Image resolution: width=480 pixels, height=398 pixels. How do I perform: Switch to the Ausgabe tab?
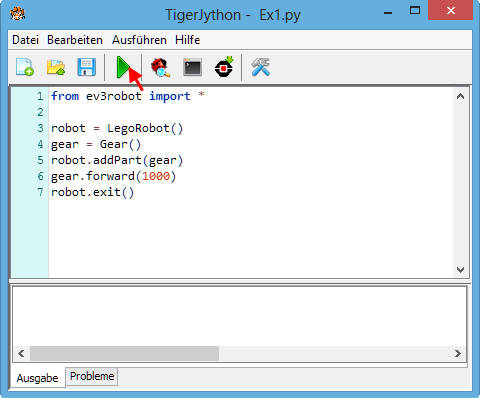[x=37, y=378]
